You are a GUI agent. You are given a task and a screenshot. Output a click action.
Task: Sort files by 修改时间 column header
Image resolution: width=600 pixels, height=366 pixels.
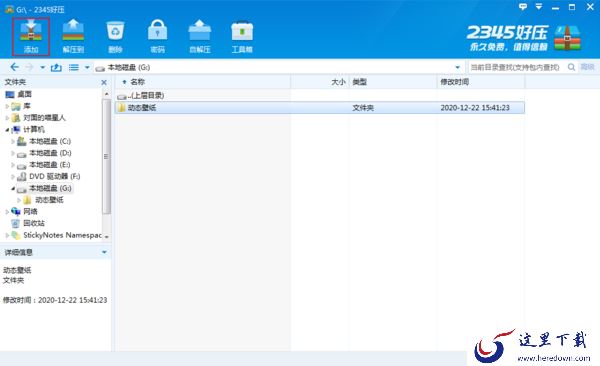(481, 82)
